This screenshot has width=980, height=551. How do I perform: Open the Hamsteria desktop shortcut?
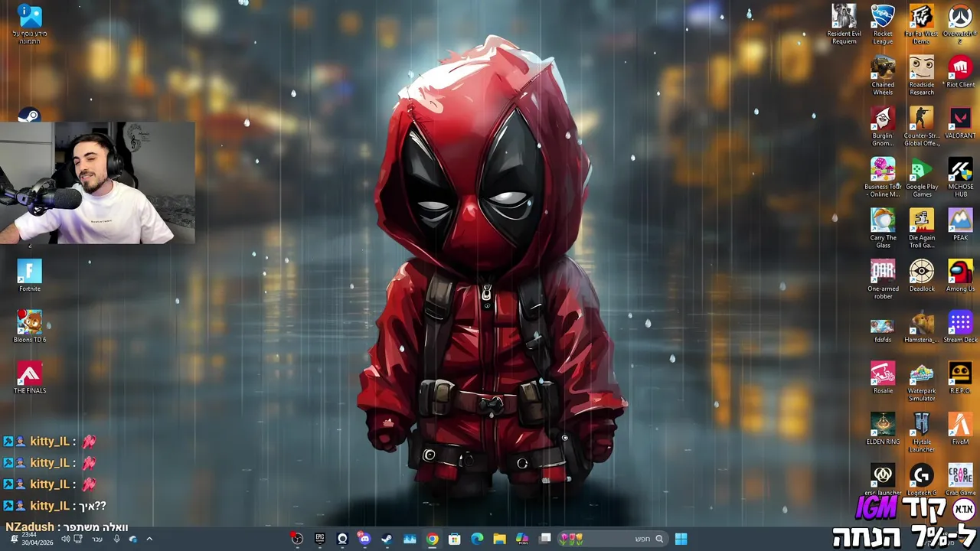(x=921, y=327)
